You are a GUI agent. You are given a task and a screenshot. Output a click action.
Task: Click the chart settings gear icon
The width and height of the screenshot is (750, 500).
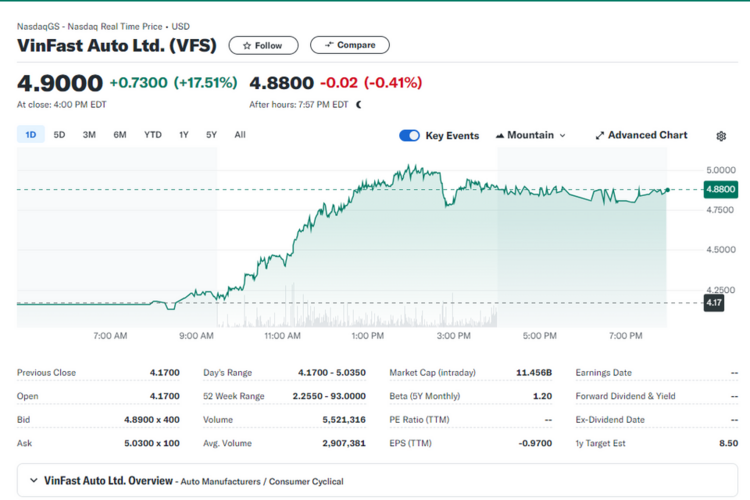[x=721, y=136]
